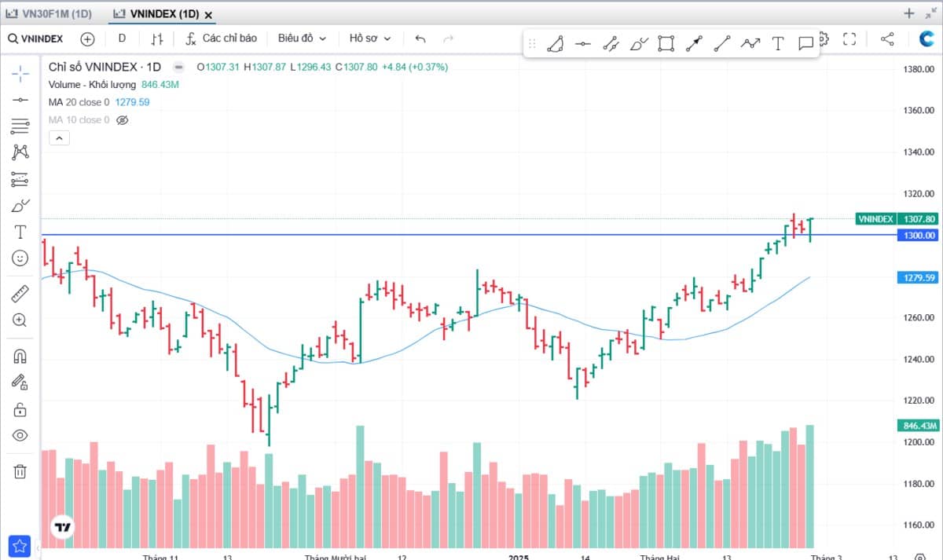Click the 2025 label on time axis
943x560 pixels.
pos(518,556)
